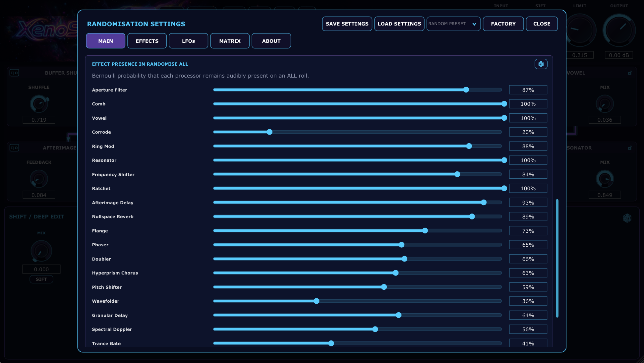Click the Shuffle knob in the background

(39, 104)
